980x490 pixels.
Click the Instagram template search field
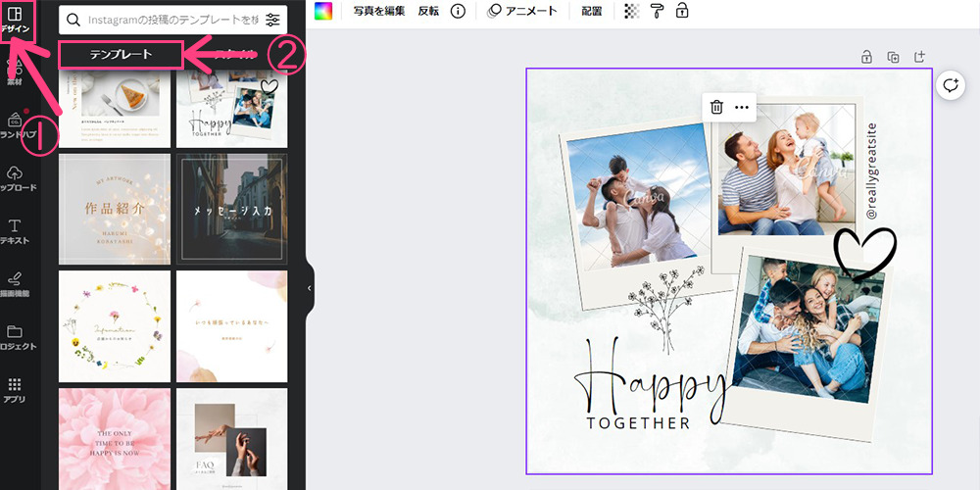(173, 20)
